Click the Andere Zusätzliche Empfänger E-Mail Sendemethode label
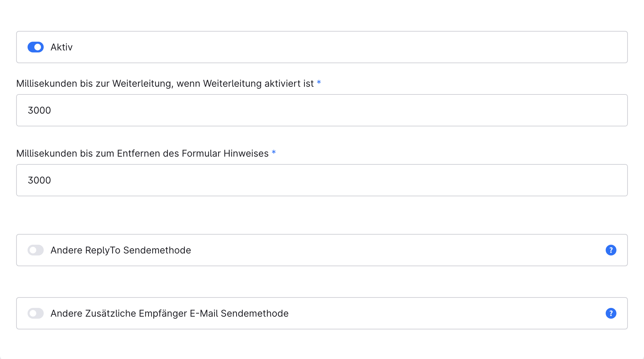The width and height of the screenshot is (644, 359). [169, 313]
